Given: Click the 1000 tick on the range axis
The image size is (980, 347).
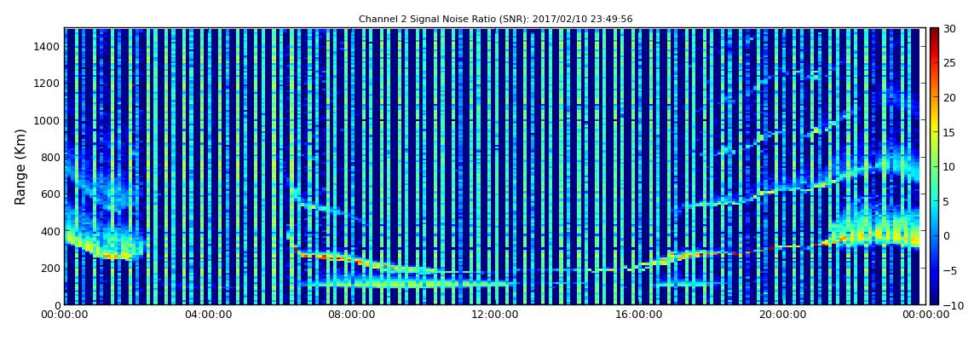Looking at the screenshot, I should tap(47, 121).
